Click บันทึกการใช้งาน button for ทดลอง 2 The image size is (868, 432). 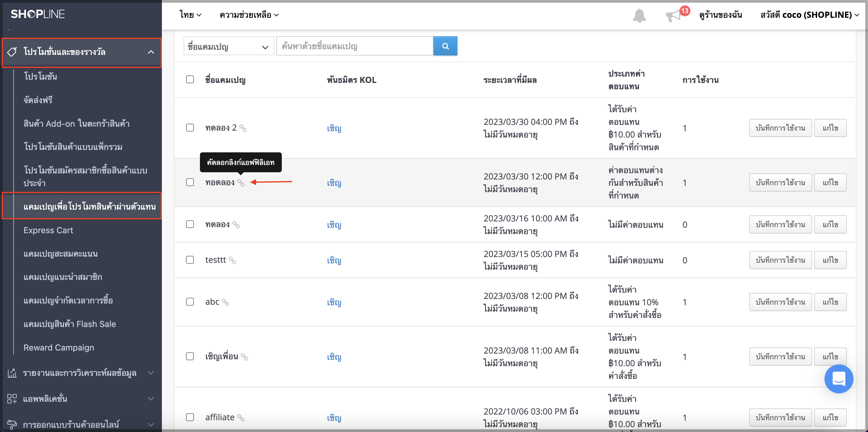pyautogui.click(x=780, y=128)
